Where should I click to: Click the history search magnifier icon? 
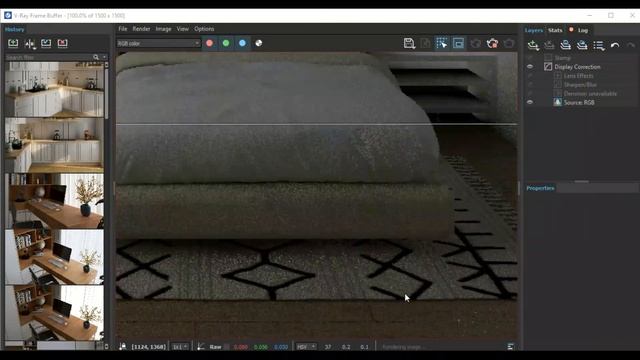96,57
